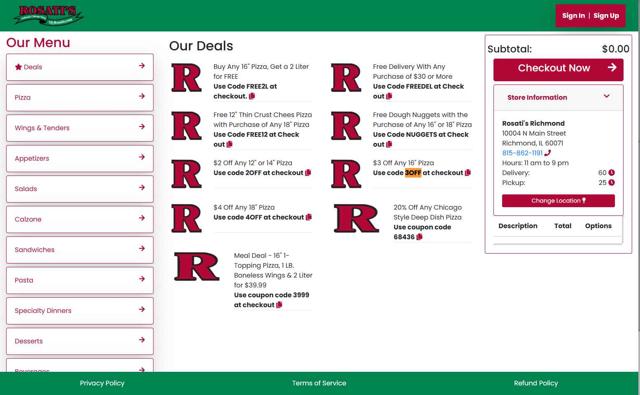Click the Rosati's Richmond store name

tap(533, 123)
